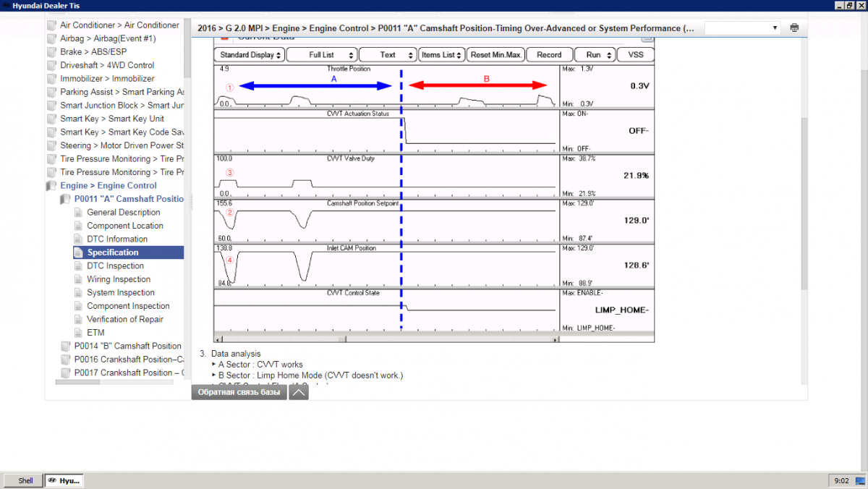Open DTC Inspection page
The image size is (868, 489).
[x=116, y=266]
